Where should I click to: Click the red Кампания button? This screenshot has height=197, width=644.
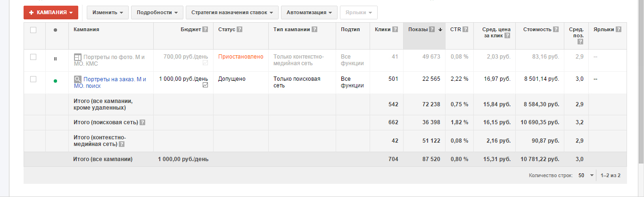coord(50,12)
